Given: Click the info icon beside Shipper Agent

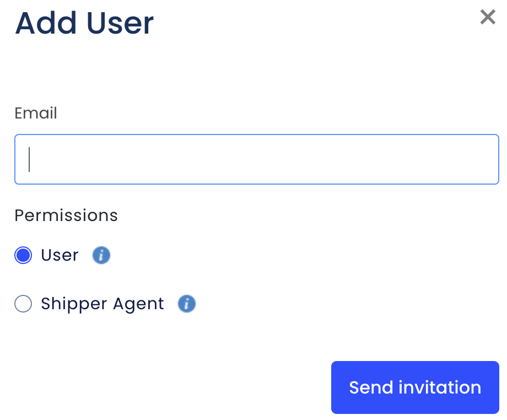Looking at the screenshot, I should [187, 304].
